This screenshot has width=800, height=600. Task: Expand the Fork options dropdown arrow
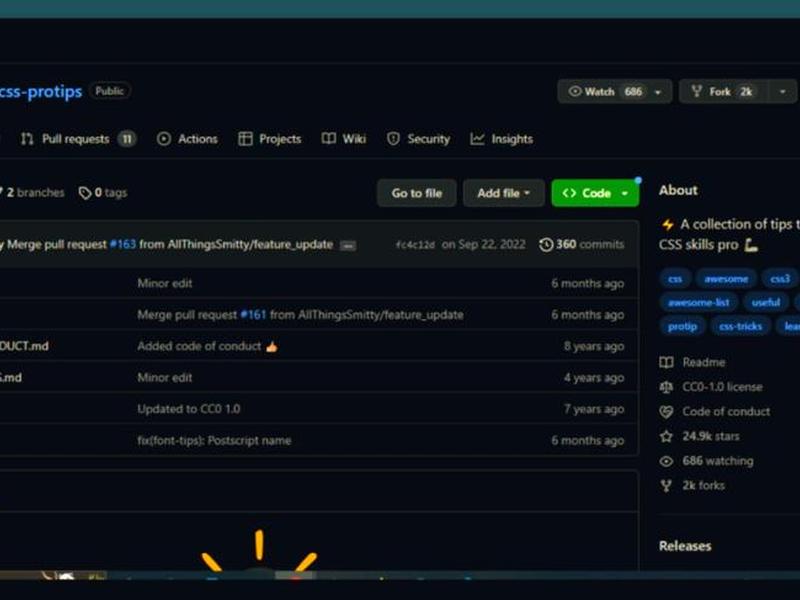click(783, 92)
